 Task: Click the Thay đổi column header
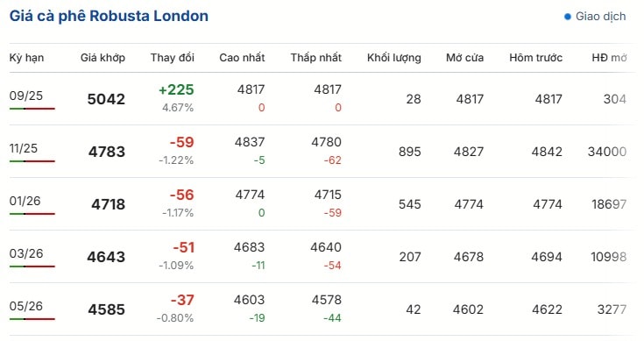172,58
